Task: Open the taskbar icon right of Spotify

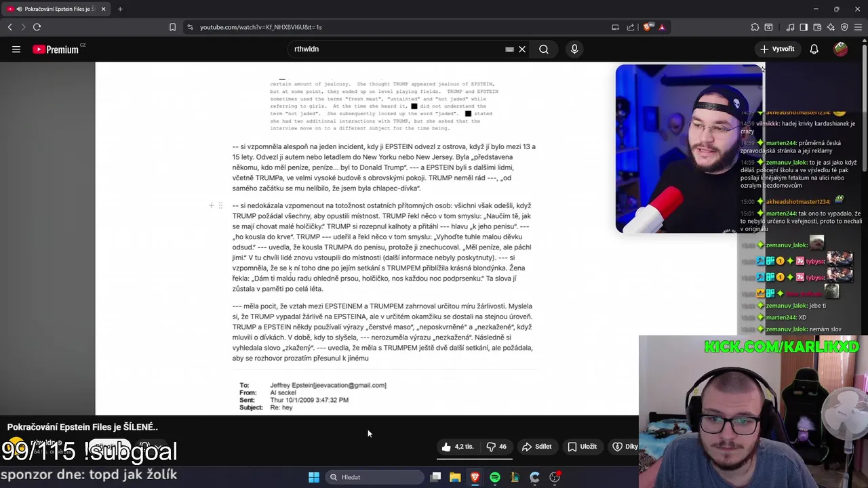Action: pyautogui.click(x=515, y=477)
